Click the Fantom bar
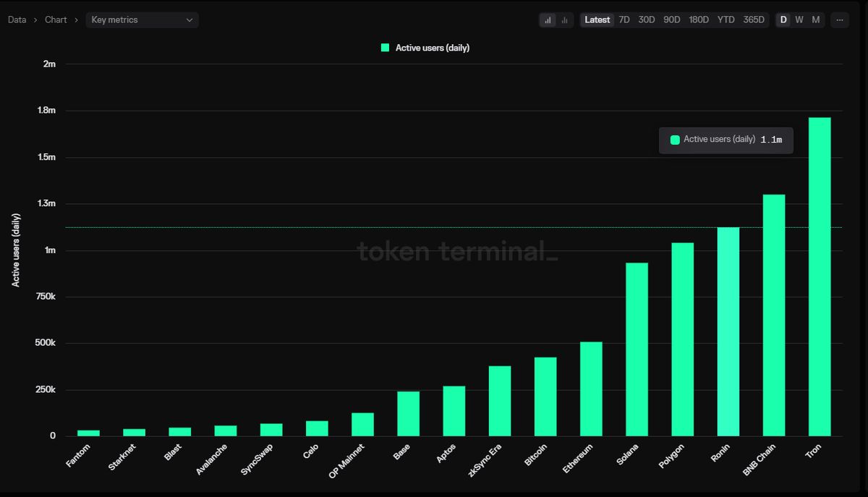Viewport: 868px width, 497px height. click(88, 433)
